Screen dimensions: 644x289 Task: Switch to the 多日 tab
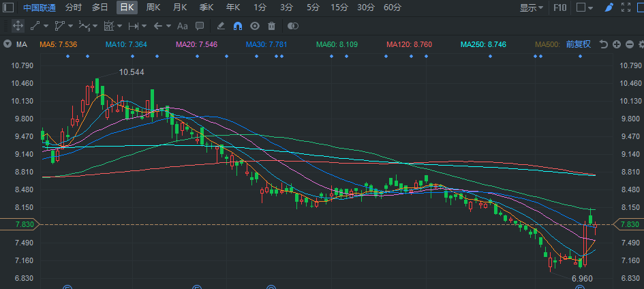point(99,7)
